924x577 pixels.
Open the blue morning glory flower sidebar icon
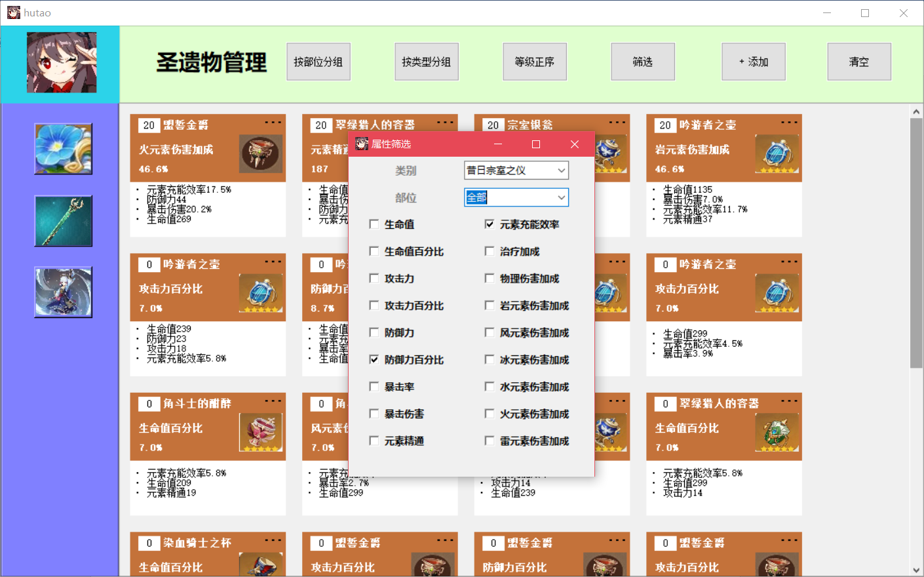tap(64, 149)
